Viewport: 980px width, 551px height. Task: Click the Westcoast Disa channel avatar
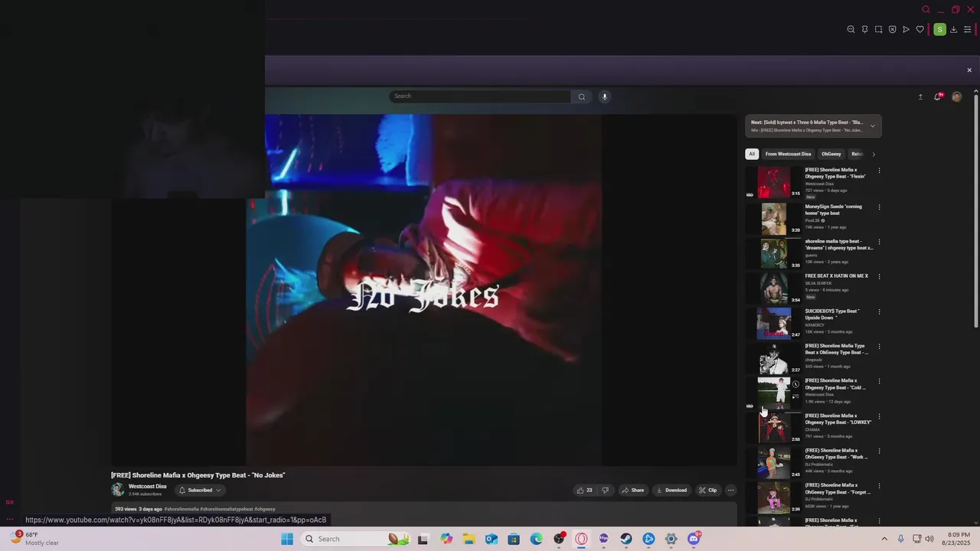(x=118, y=490)
